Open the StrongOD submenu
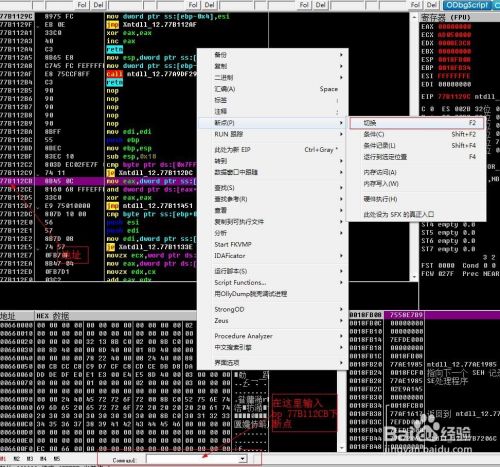500x467 pixels. pos(273,309)
